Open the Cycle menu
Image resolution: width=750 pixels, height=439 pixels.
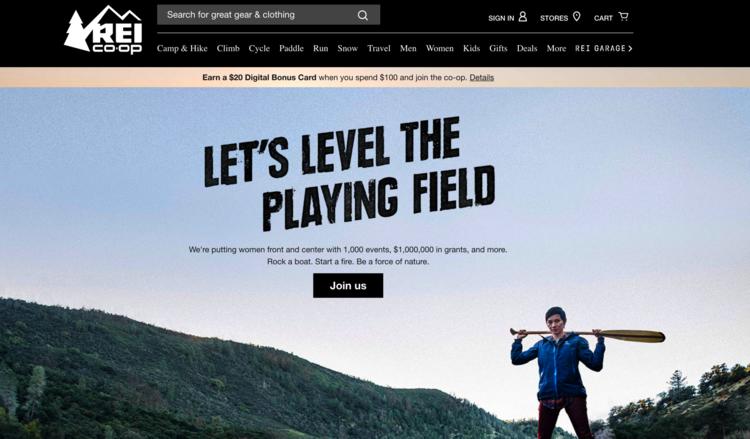[x=259, y=48]
